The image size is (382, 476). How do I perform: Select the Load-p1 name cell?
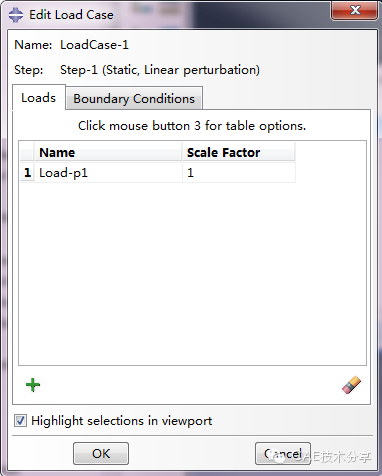point(108,173)
